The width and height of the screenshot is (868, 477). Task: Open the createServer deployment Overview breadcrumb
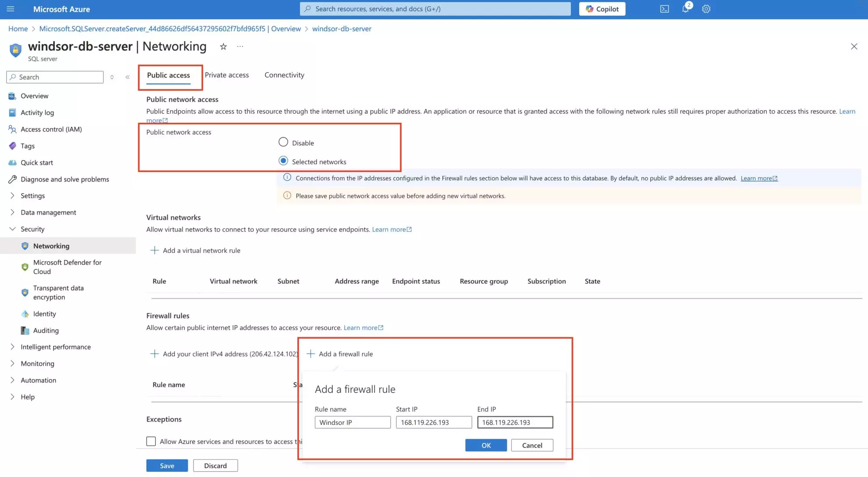(170, 29)
